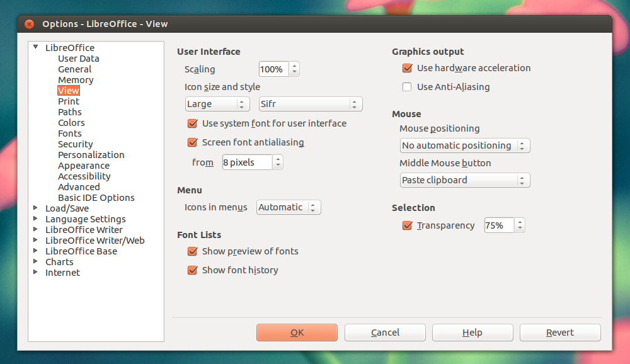Open the Icons in menus dropdown
The image size is (630, 364).
point(288,207)
